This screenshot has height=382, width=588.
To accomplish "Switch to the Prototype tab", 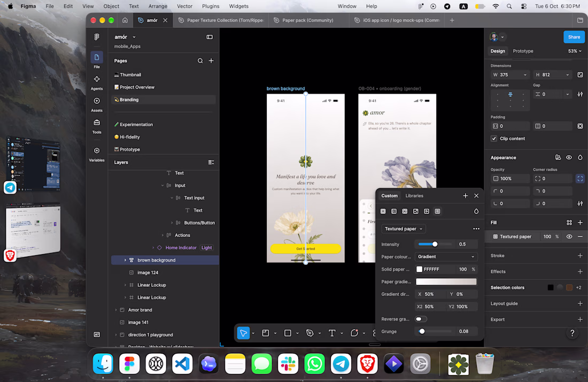I will click(523, 51).
